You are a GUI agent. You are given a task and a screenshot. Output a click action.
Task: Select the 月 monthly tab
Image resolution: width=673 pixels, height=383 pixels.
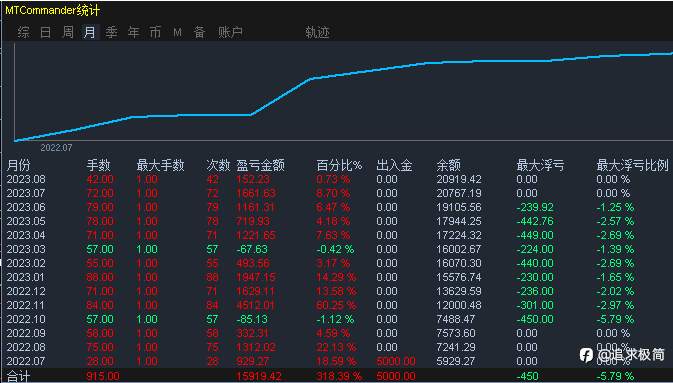(x=90, y=32)
